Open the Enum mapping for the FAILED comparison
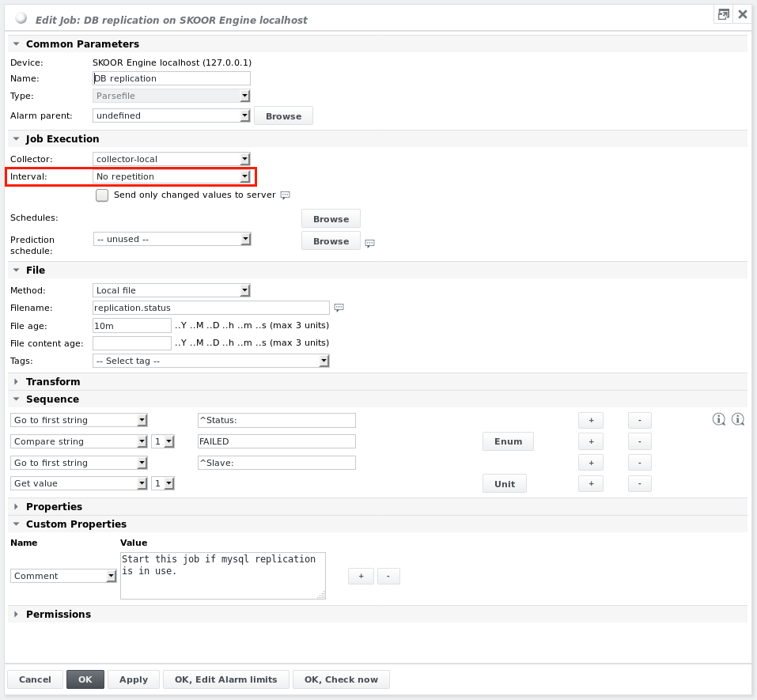 click(x=508, y=441)
